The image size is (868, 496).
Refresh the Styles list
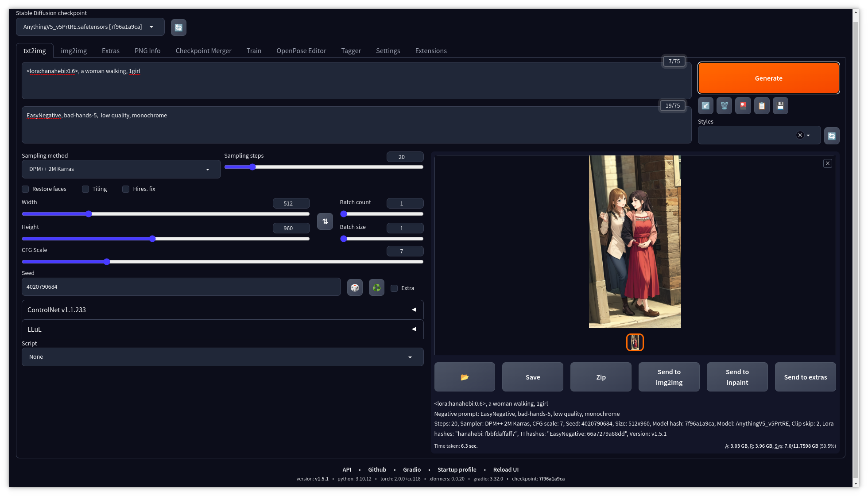tap(832, 136)
